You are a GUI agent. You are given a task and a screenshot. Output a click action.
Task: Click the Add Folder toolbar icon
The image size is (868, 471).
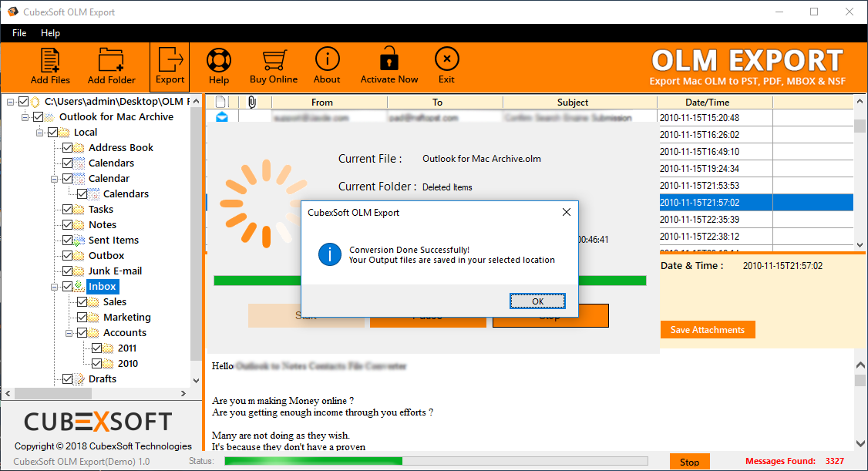click(x=111, y=60)
